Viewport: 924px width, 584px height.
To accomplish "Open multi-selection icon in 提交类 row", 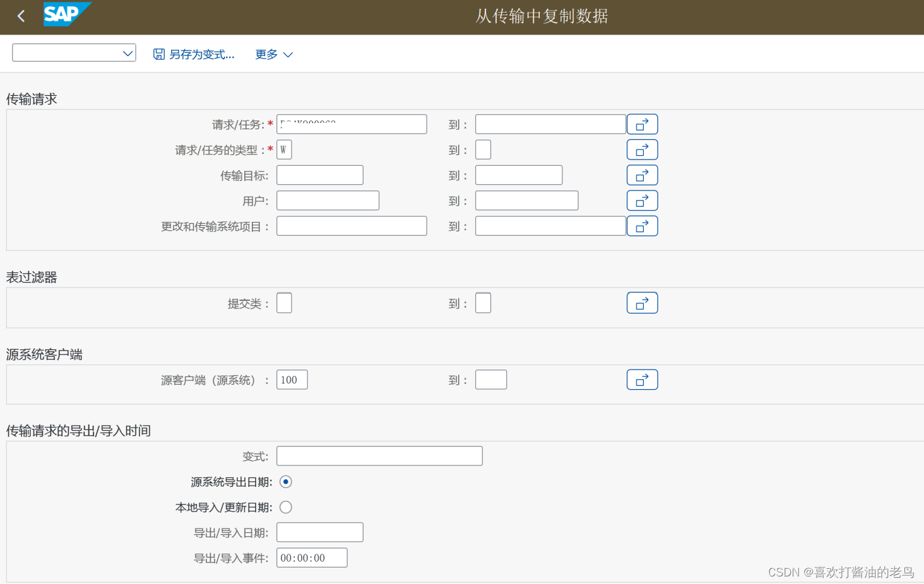I will pos(642,303).
